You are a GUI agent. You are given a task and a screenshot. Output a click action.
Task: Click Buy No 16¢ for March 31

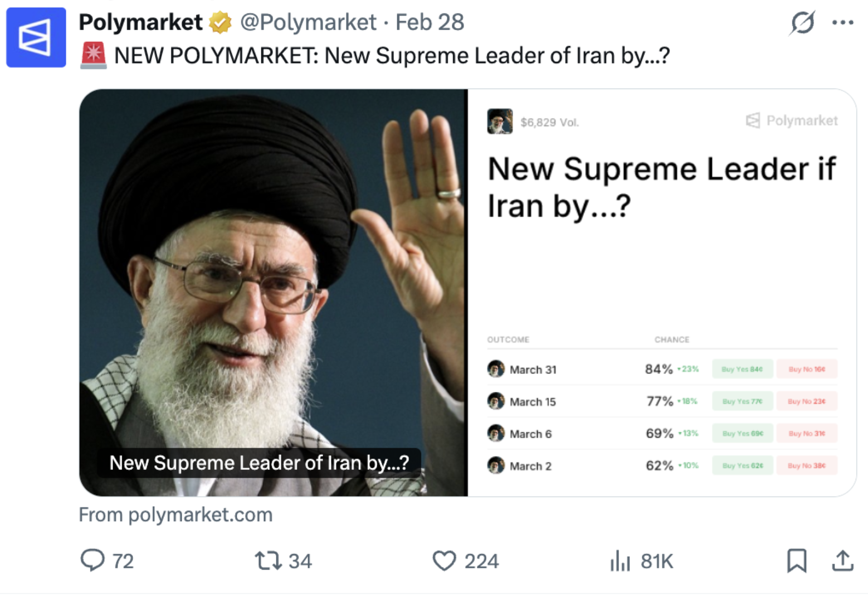(807, 369)
